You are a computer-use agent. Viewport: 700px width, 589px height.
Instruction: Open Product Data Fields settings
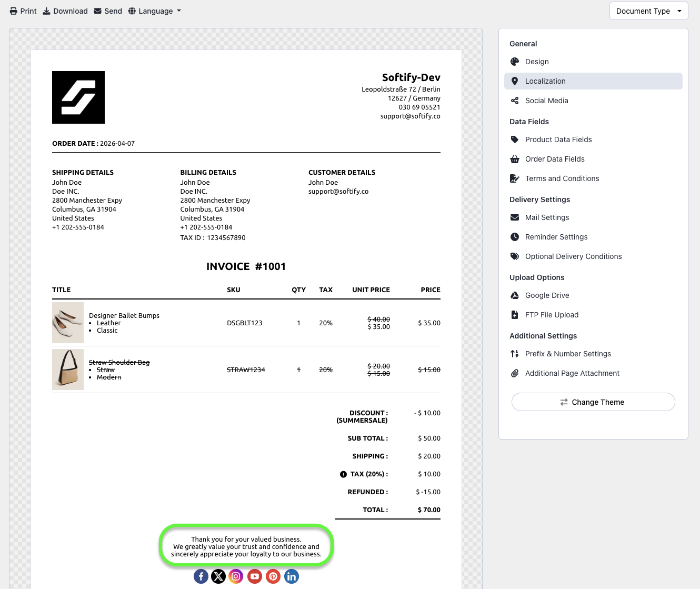(x=558, y=139)
